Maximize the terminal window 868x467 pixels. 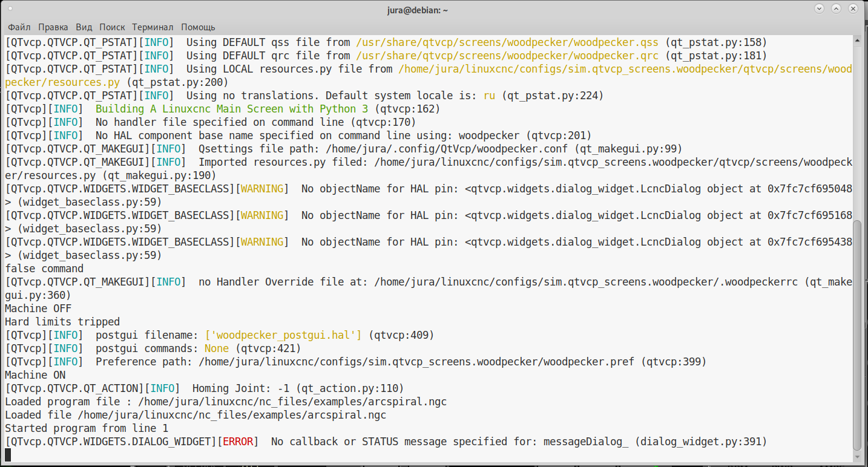837,9
